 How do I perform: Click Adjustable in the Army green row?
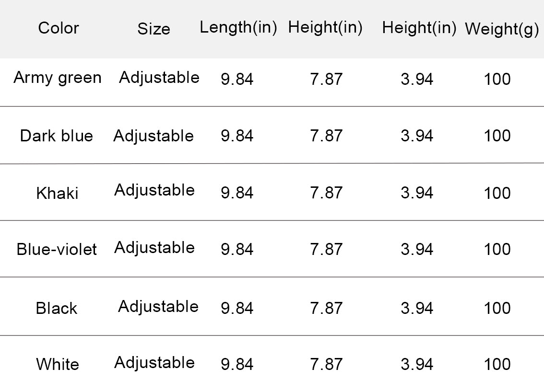point(159,78)
